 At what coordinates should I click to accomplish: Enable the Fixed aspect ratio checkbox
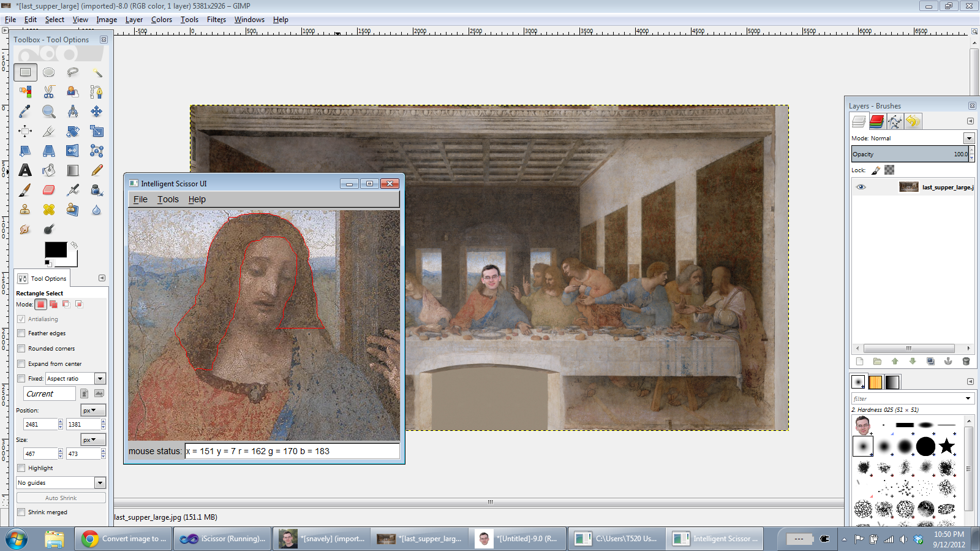coord(21,379)
